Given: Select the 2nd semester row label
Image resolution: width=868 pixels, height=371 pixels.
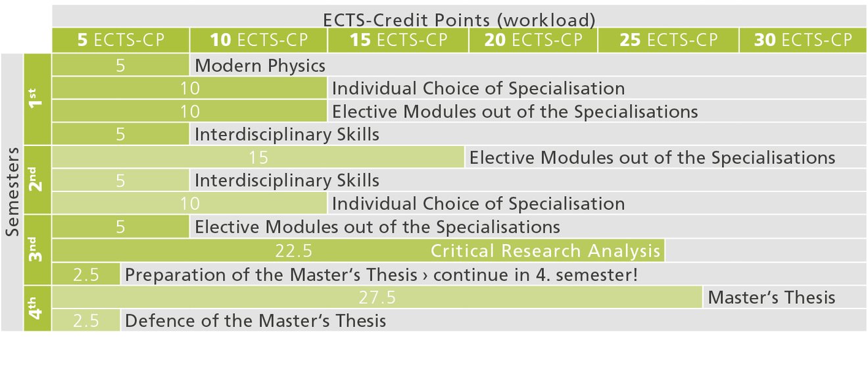Looking at the screenshot, I should click(x=37, y=180).
